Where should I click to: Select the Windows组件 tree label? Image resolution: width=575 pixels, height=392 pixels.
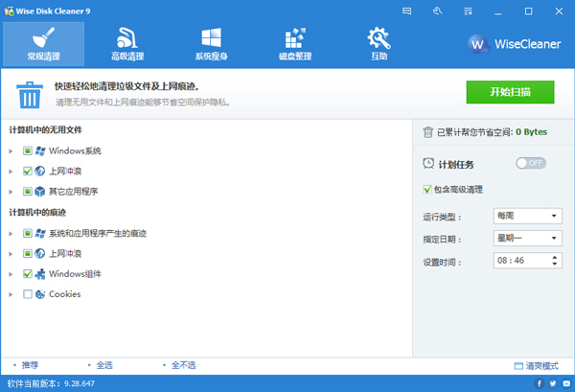point(75,274)
